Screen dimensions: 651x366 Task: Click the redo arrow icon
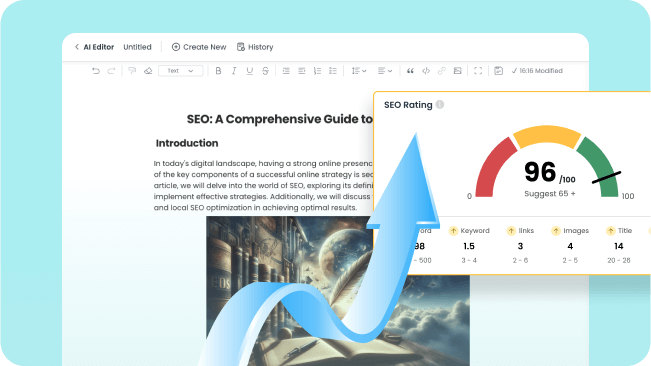[x=111, y=71]
